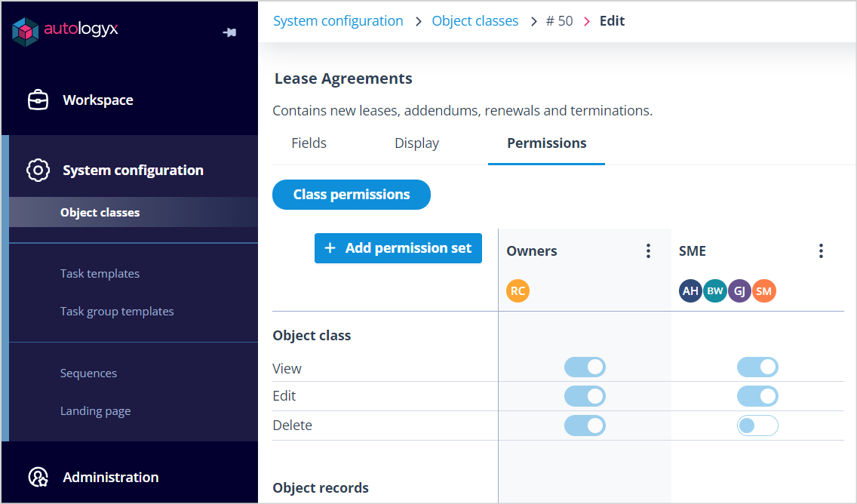
Task: Toggle the sidebar pin icon
Action: (x=229, y=32)
